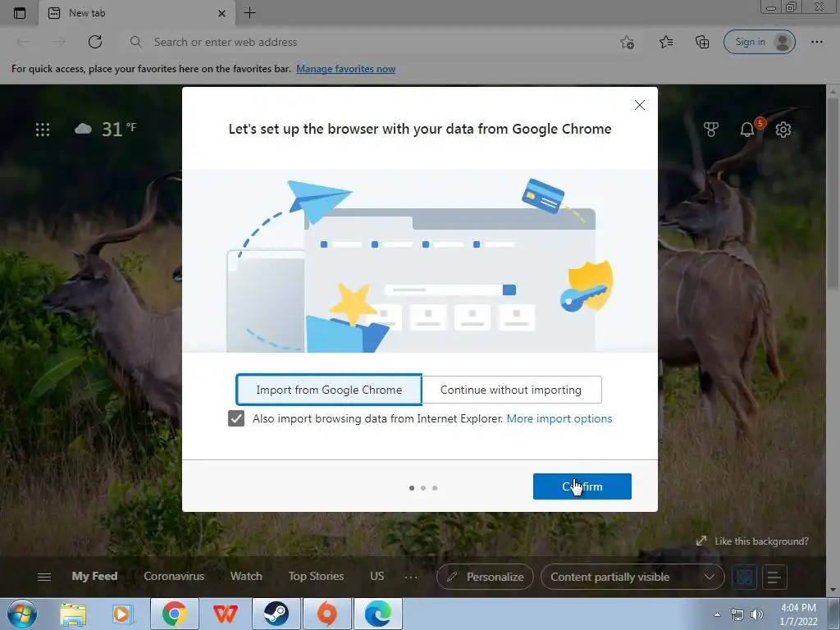Switch to the Top Stories tab
The height and width of the screenshot is (630, 840).
[x=316, y=577]
